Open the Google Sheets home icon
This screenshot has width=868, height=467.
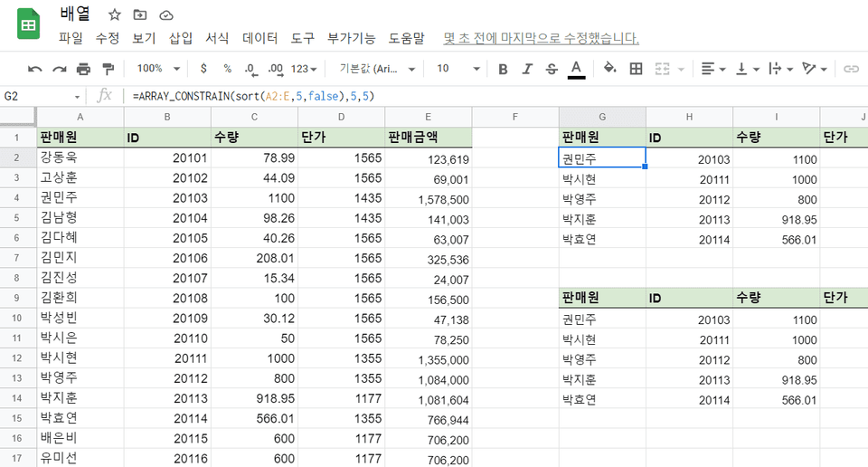tap(28, 24)
